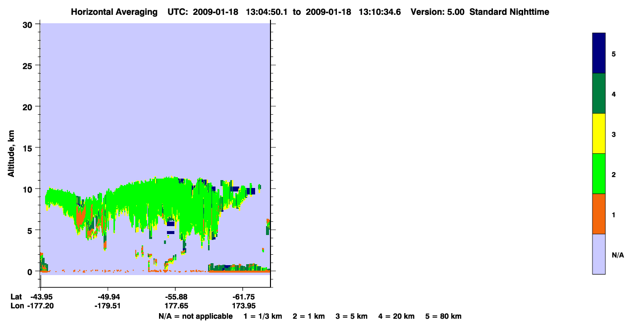Image resolution: width=644 pixels, height=330 pixels.
Task: Click the latitude value '-43.95'
Action: pos(41,297)
